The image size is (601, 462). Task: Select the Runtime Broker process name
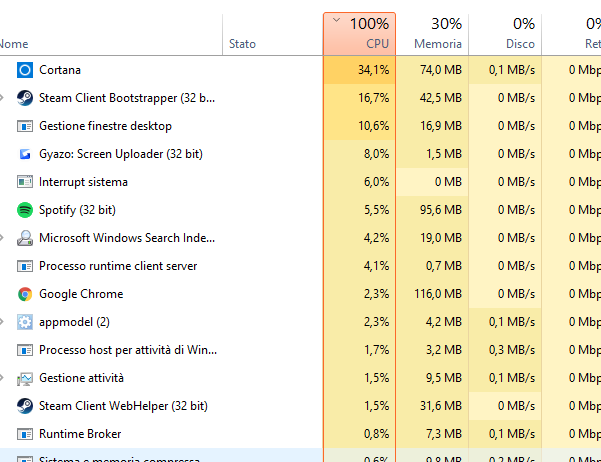(x=80, y=434)
